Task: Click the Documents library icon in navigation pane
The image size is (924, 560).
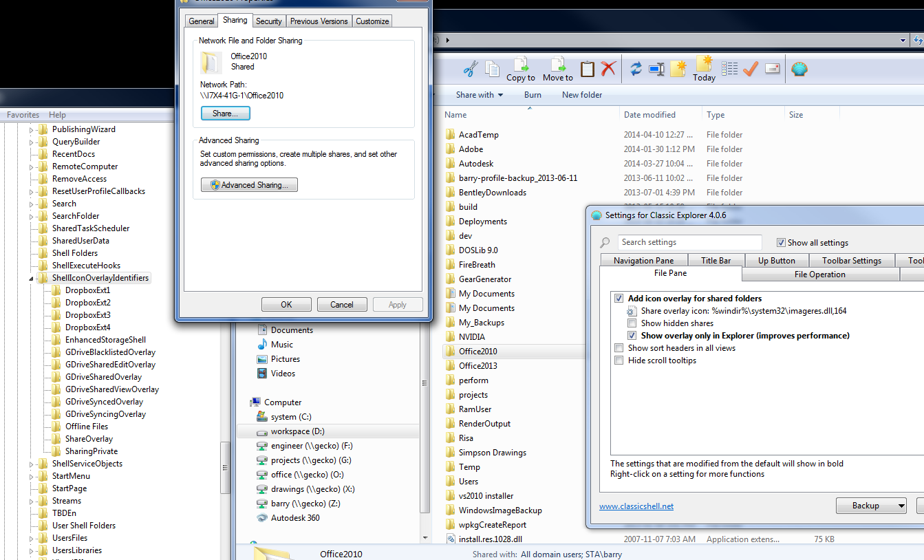Action: click(x=261, y=330)
